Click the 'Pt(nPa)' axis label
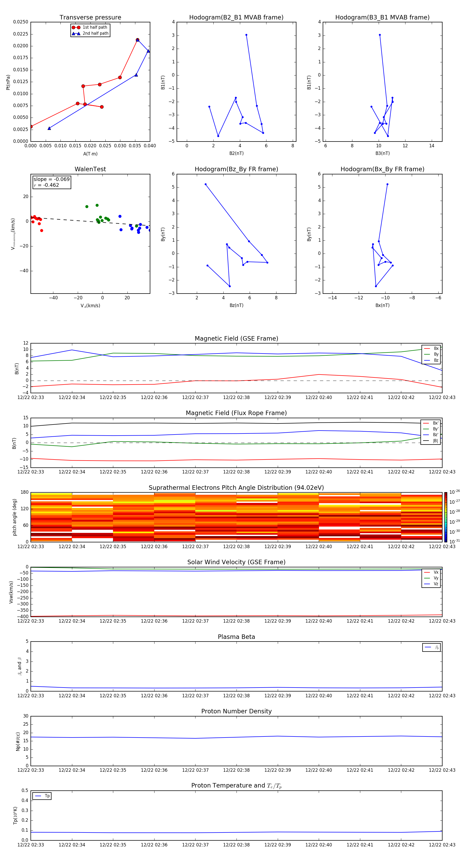 (8, 82)
